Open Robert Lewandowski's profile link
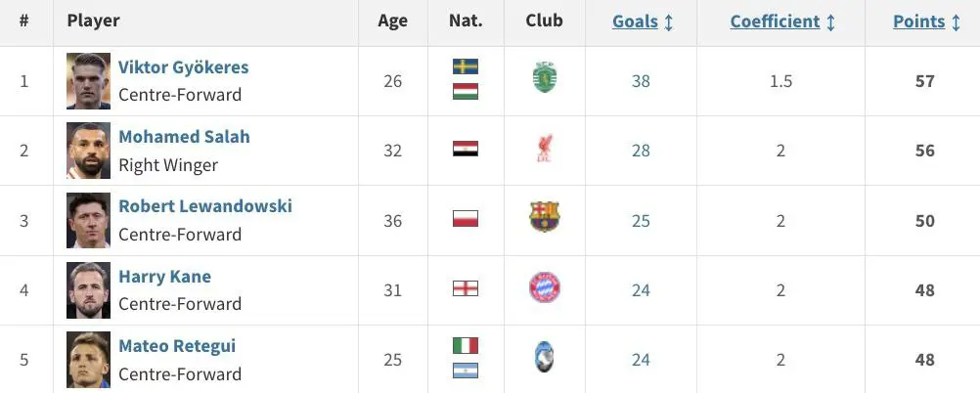 coord(205,206)
